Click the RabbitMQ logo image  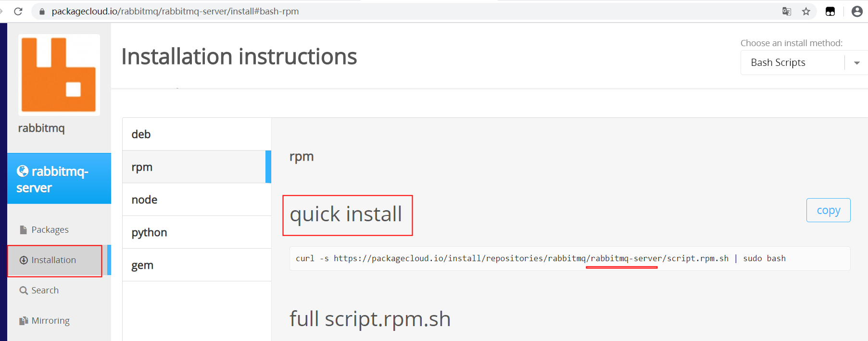pyautogui.click(x=59, y=75)
